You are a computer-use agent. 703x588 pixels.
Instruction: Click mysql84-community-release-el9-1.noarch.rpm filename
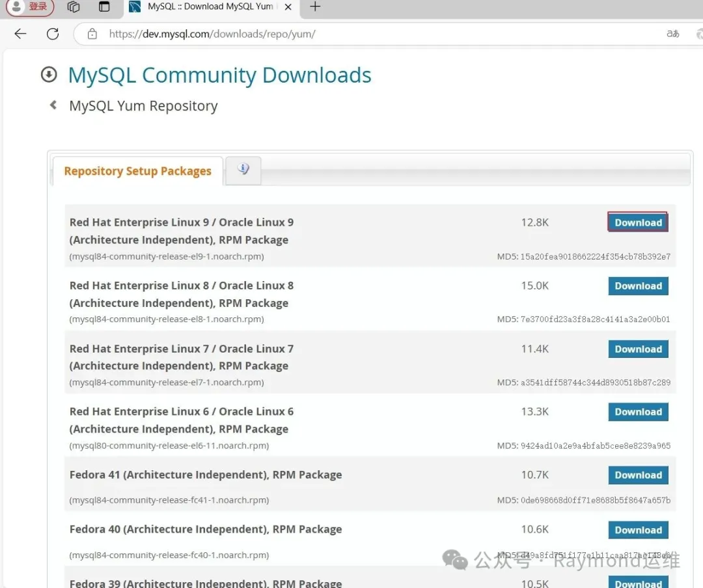coord(167,257)
